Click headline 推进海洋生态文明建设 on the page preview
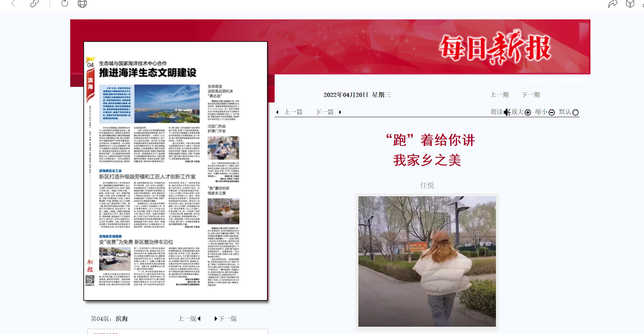The width and height of the screenshot is (644, 334). (148, 73)
